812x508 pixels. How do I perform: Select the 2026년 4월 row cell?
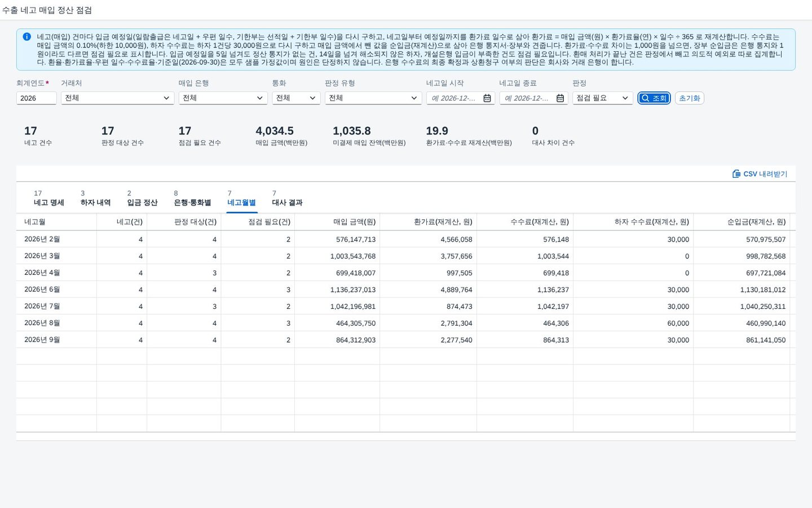56,273
